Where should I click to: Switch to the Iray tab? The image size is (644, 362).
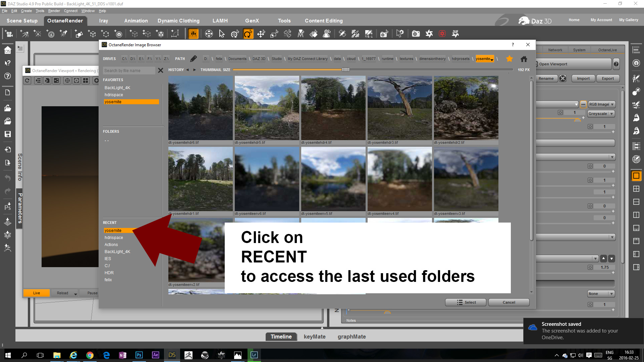coord(104,21)
